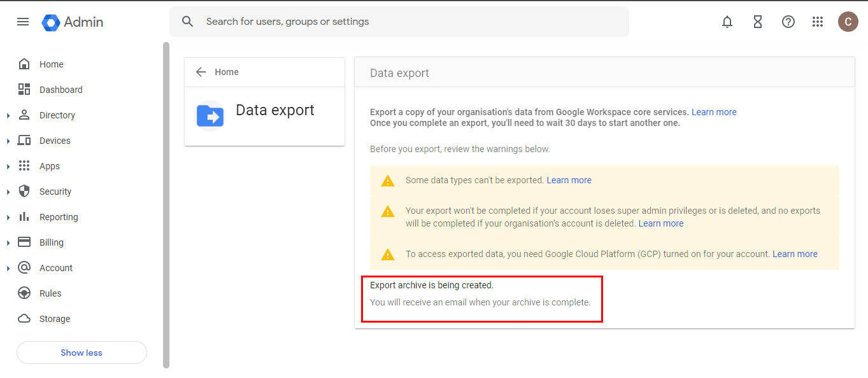Open Storage in the sidebar
This screenshot has height=378, width=868.
[x=55, y=319]
